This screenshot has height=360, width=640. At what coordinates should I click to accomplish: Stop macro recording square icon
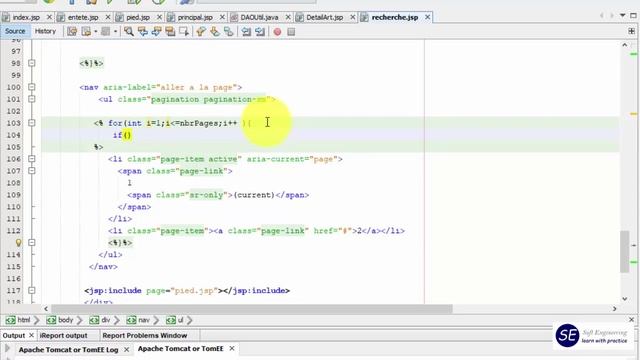[291, 31]
